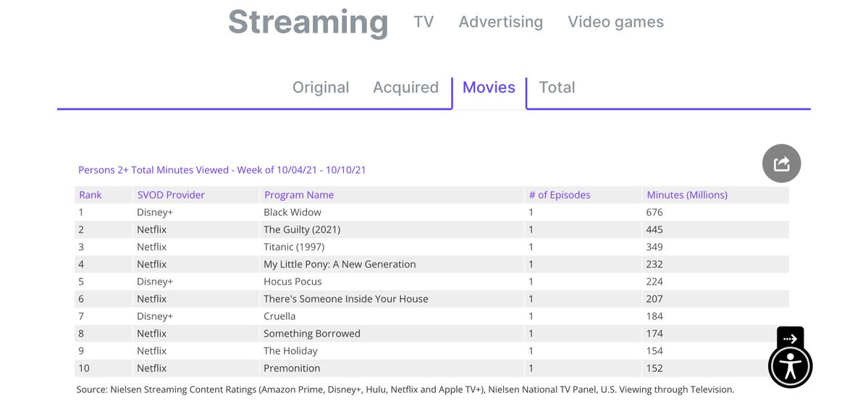Image resolution: width=868 pixels, height=401 pixels.
Task: Open the Total tab
Action: tap(557, 88)
